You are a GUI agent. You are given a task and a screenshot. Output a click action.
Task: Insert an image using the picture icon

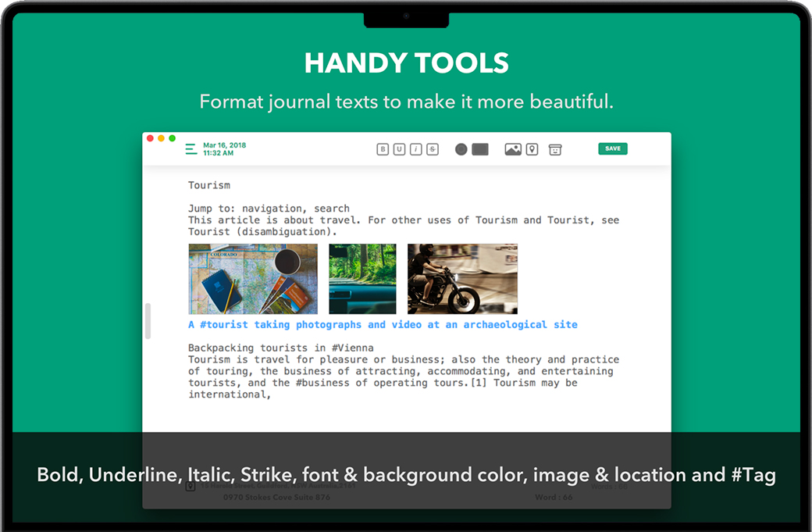coord(513,149)
